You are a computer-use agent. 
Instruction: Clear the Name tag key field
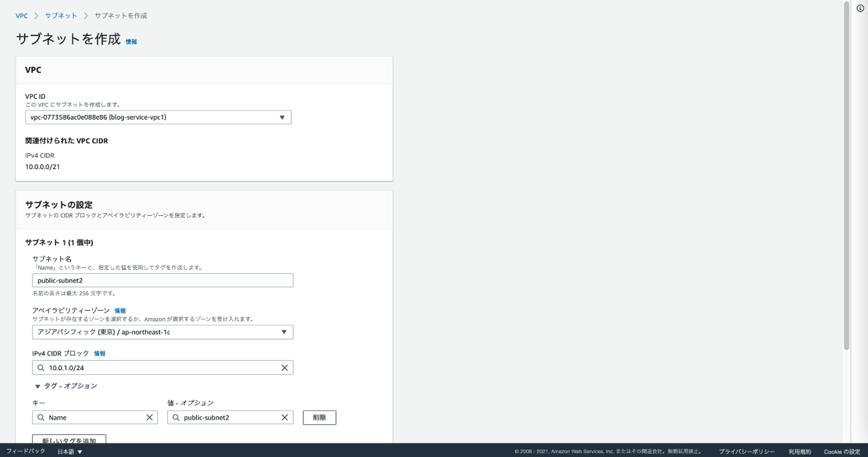pyautogui.click(x=149, y=418)
